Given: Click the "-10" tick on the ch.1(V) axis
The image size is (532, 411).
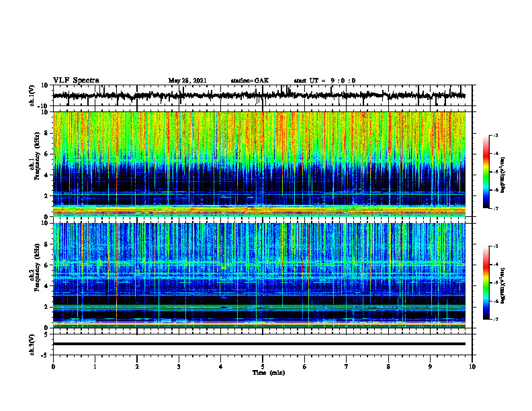Looking at the screenshot, I should [x=44, y=106].
